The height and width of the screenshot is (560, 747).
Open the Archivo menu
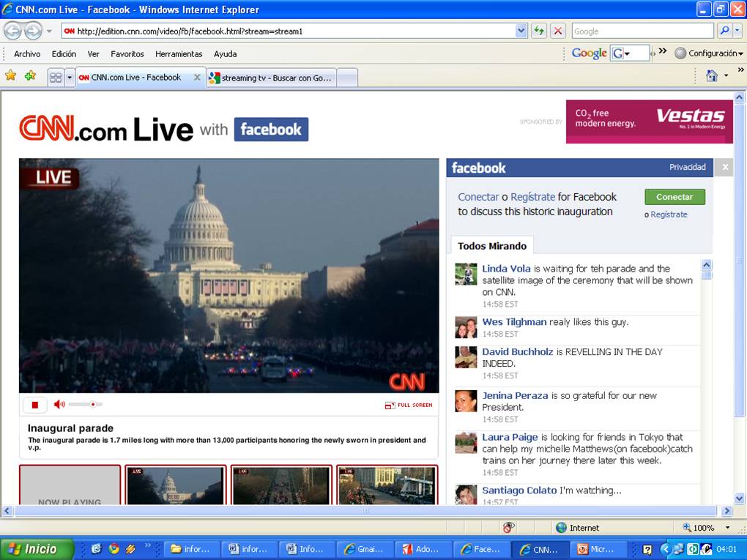(x=27, y=54)
